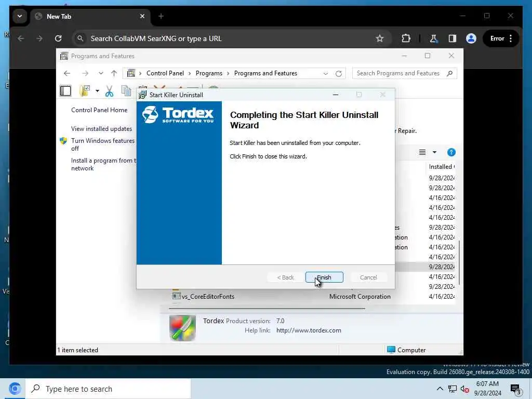Go forward in Programs and Features
Viewport: 532px width, 399px height.
85,73
